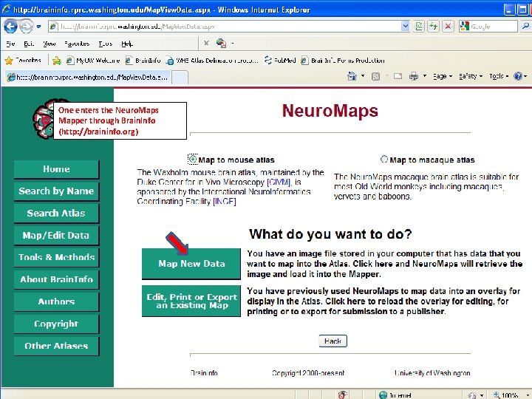Image resolution: width=532 pixels, height=399 pixels.
Task: Expand the address bar history dropdown
Action: (x=405, y=26)
